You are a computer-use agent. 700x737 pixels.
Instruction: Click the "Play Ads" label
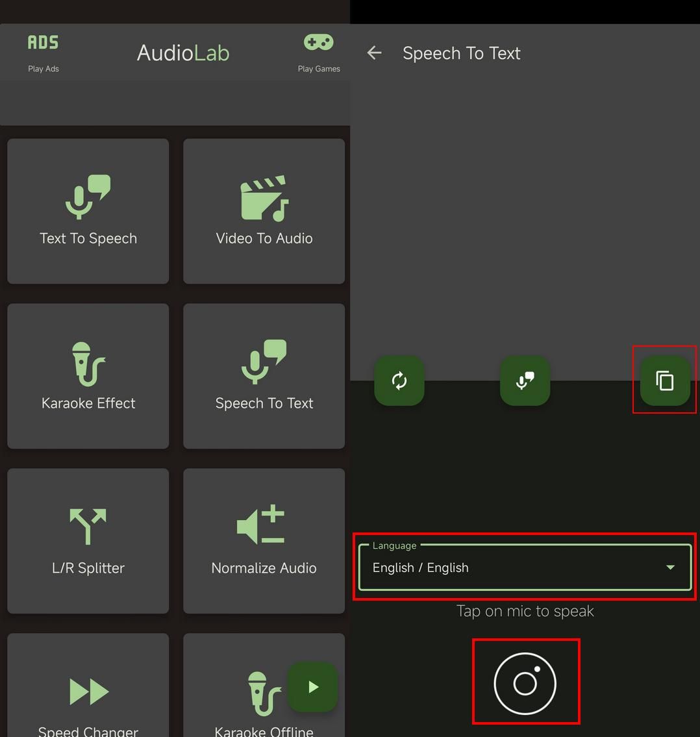[x=44, y=69]
